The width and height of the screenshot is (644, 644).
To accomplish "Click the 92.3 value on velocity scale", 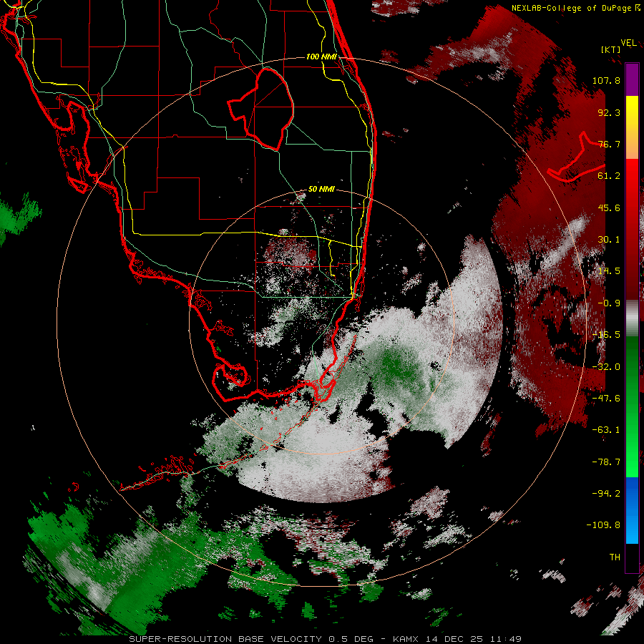I will click(x=609, y=112).
